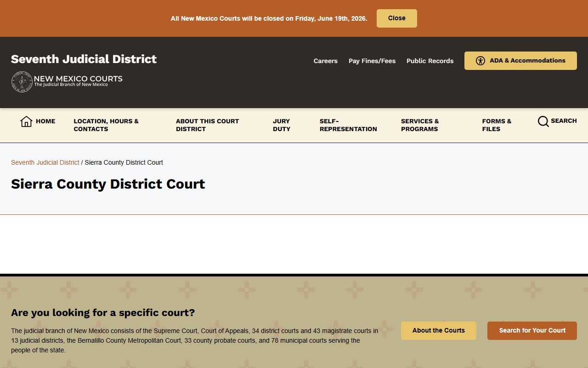The image size is (588, 368).
Task: Click the HOME label in navigation
Action: pos(45,121)
